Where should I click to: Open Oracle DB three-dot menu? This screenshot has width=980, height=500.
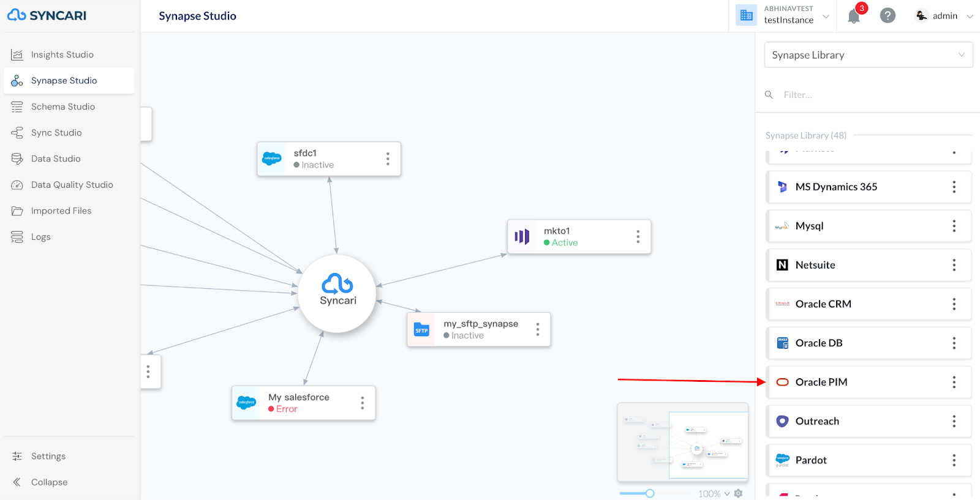954,343
